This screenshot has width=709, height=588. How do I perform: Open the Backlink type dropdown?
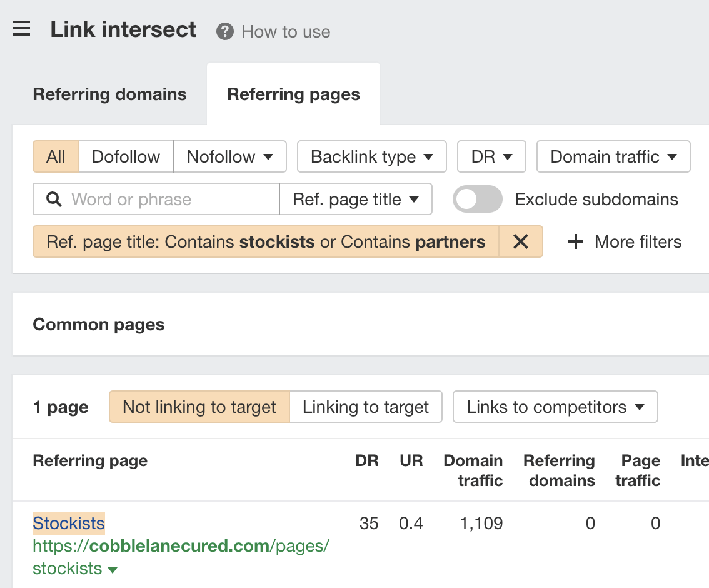tap(371, 156)
